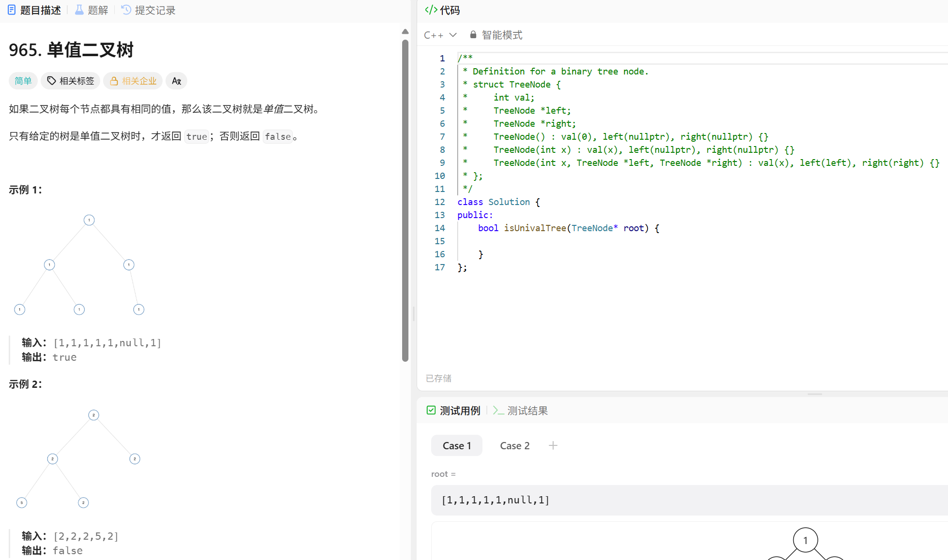
Task: Click the description panel vertical scrollbar
Action: click(x=405, y=200)
